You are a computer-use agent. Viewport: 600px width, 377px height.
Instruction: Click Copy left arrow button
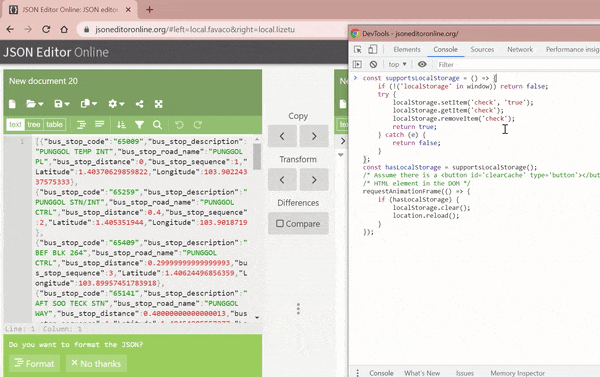point(282,136)
